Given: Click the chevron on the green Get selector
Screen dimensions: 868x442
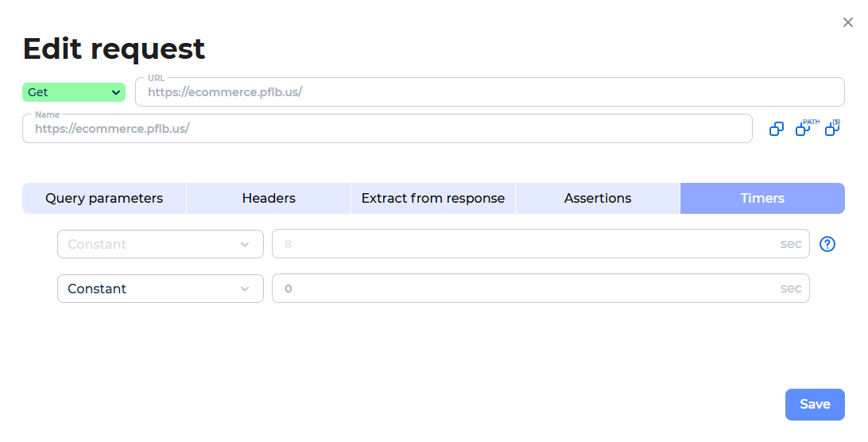Looking at the screenshot, I should 116,92.
